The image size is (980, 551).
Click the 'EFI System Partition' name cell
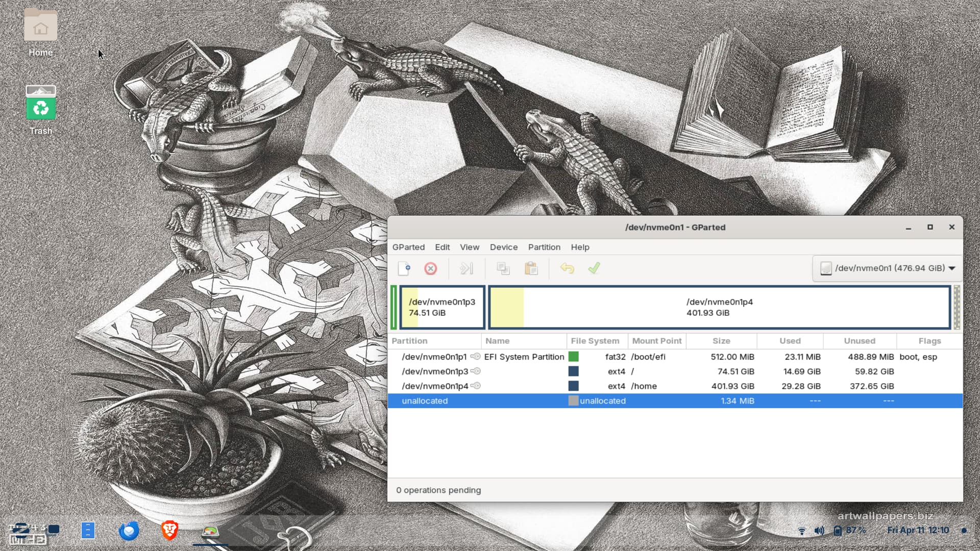point(524,357)
